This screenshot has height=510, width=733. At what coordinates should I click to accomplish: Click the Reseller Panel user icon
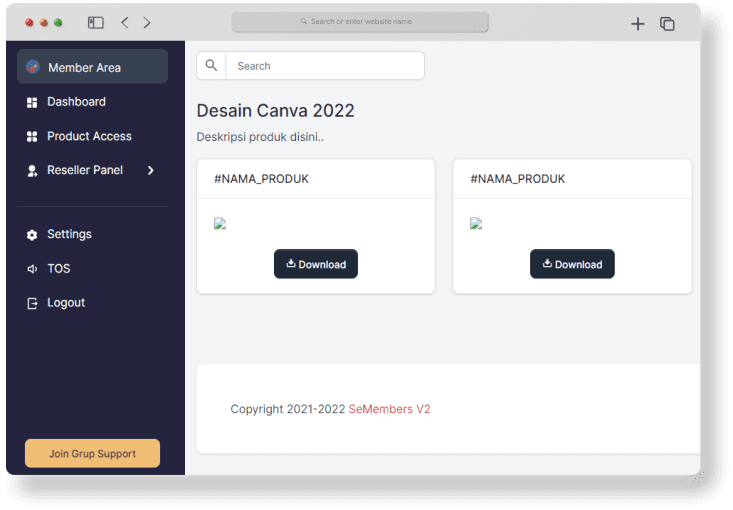click(32, 171)
